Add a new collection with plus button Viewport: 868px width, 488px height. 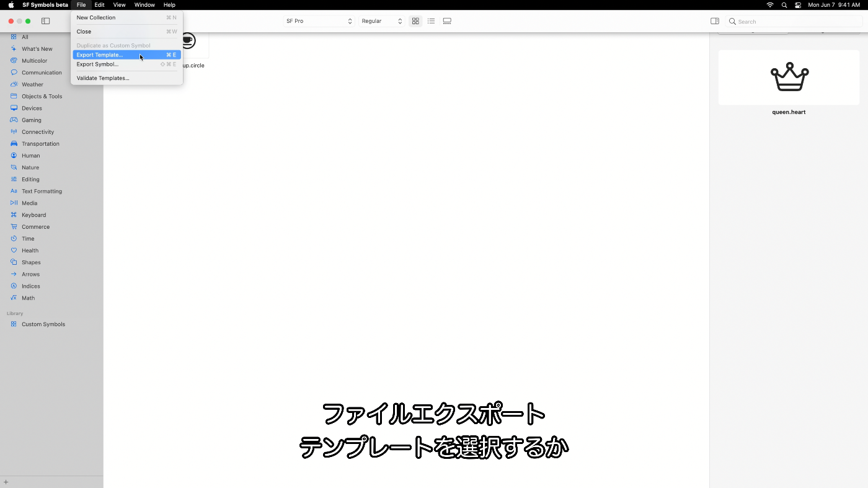click(6, 482)
